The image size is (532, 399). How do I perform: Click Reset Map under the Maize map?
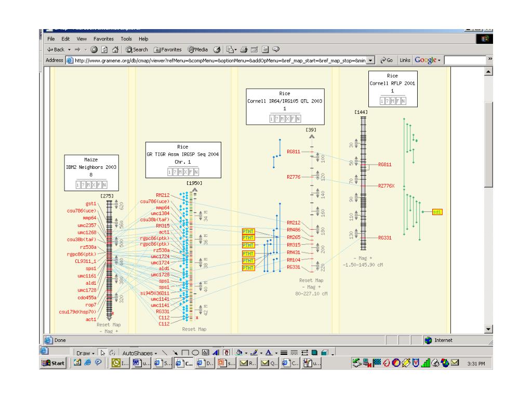coord(109,325)
